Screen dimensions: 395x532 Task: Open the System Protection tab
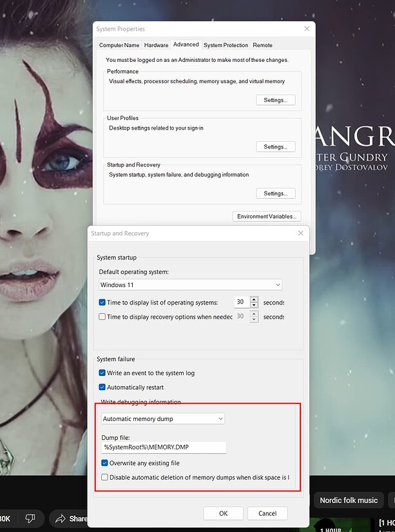226,45
